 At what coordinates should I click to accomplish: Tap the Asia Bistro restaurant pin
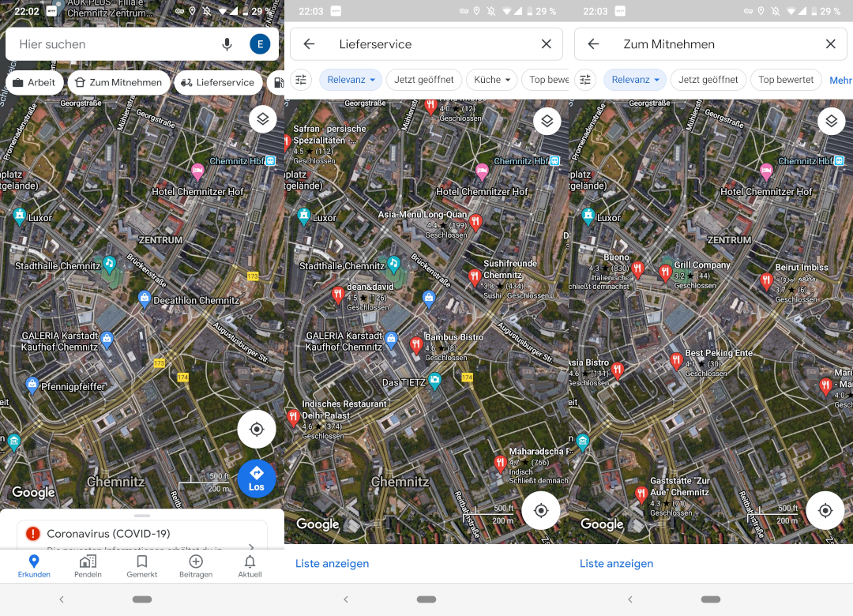[617, 370]
